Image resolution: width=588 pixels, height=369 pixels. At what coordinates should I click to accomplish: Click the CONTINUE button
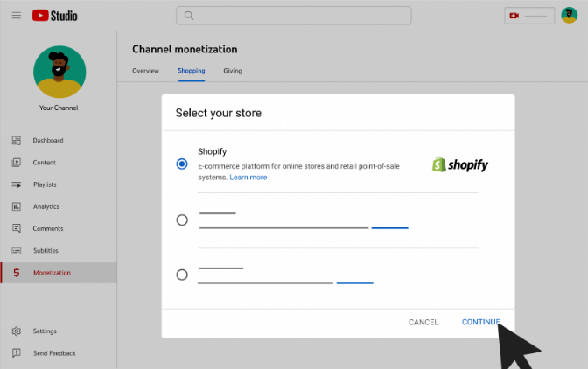click(x=480, y=322)
